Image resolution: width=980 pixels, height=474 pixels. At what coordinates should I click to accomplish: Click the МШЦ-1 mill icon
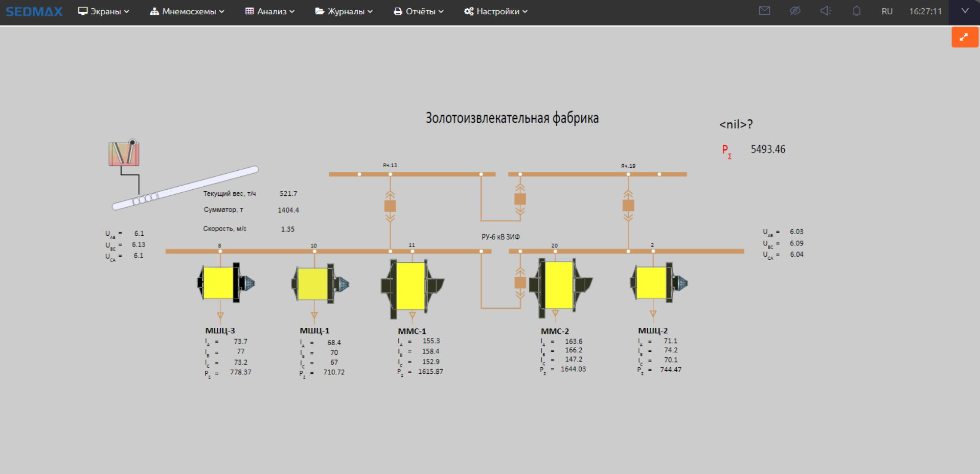point(319,283)
